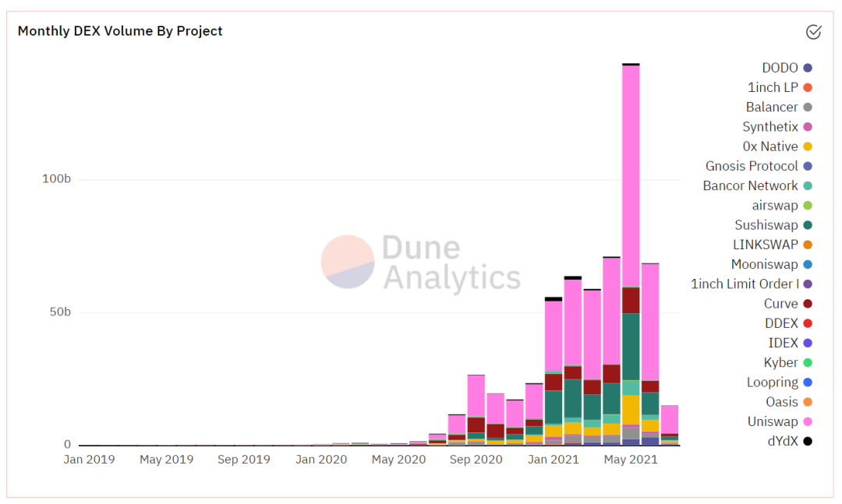
Task: Click the Dune Analytics watermark logo
Action: tap(421, 263)
